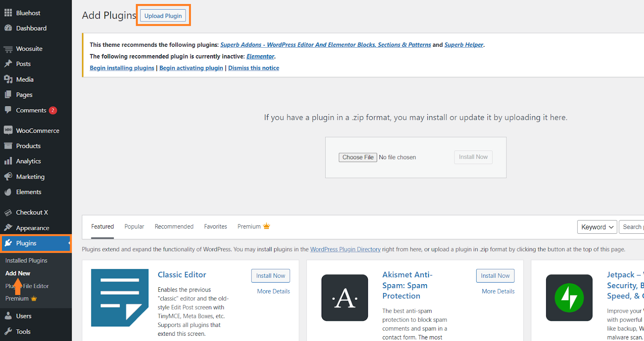The width and height of the screenshot is (644, 341).
Task: Click the Analytics bar chart icon
Action: tap(8, 161)
